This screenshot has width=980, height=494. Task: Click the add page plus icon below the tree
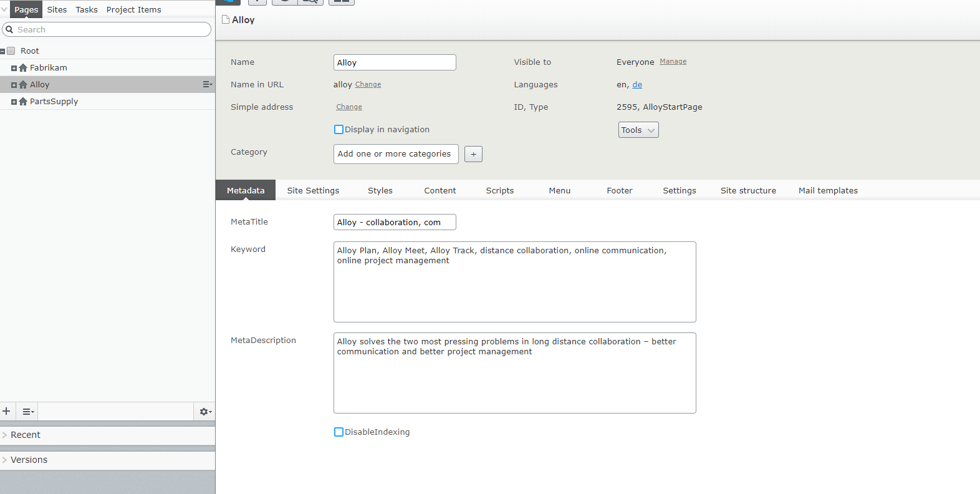(x=7, y=411)
